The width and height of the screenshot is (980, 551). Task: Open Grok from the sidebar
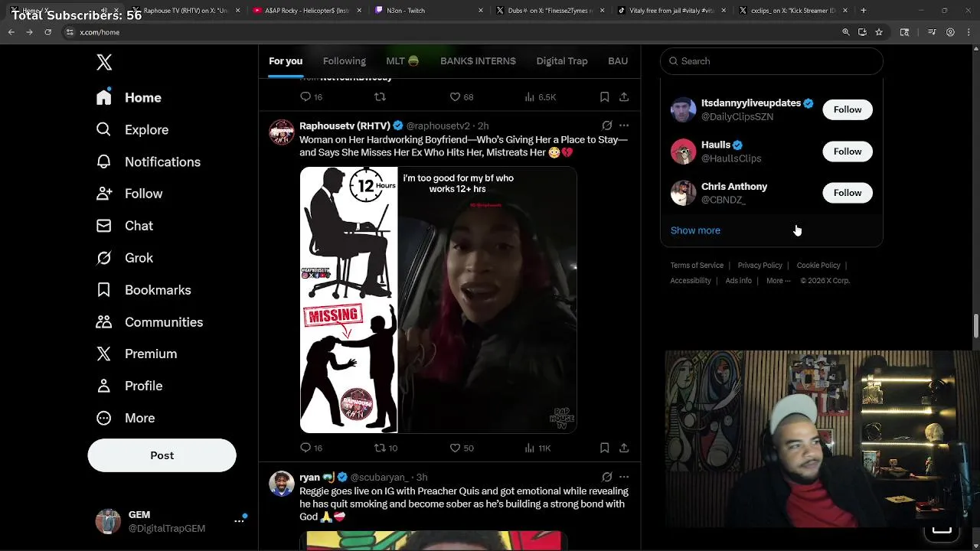tap(124, 259)
